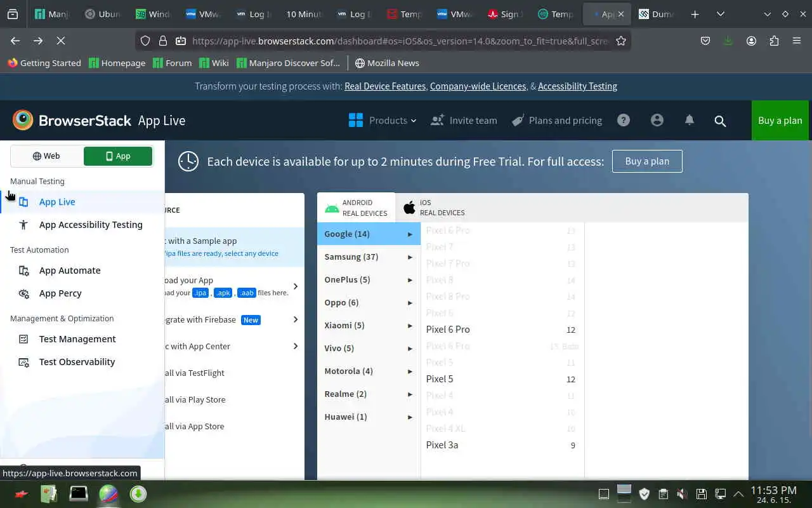The width and height of the screenshot is (812, 508).
Task: Open Real Device Features link
Action: [x=385, y=86]
